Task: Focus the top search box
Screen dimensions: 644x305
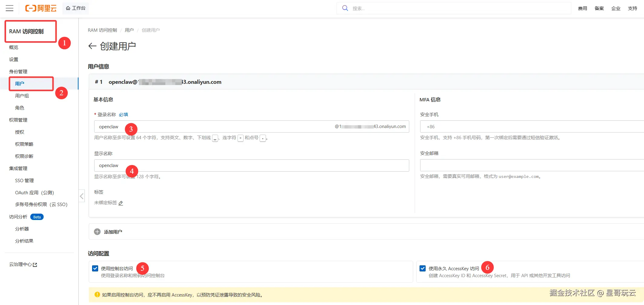Action: click(454, 8)
